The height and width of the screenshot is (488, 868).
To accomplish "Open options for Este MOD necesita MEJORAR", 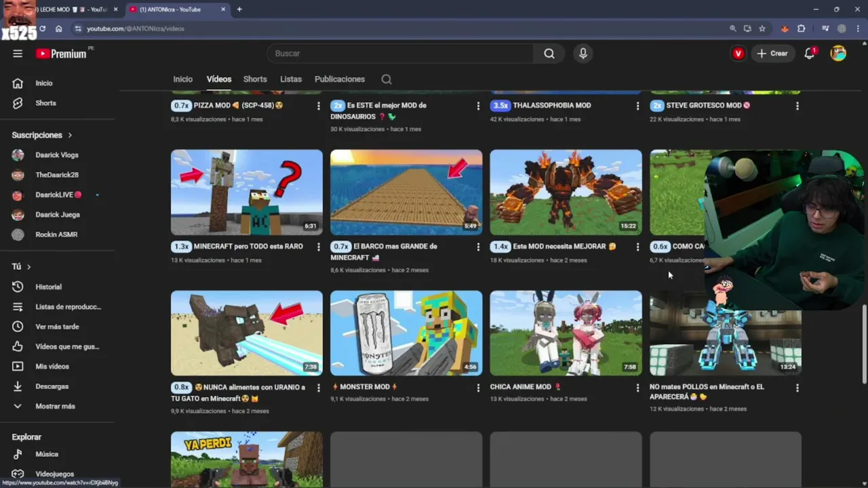I will point(637,247).
